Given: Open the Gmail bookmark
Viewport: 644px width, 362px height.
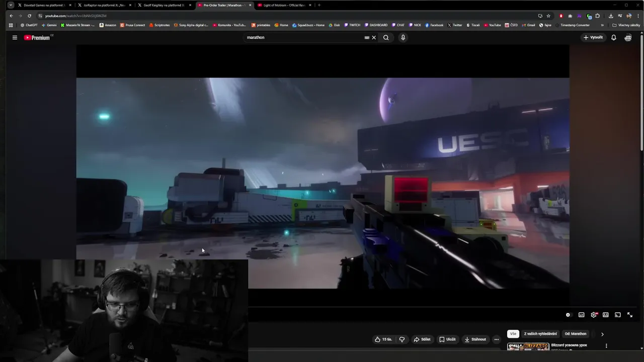Looking at the screenshot, I should pos(528,25).
